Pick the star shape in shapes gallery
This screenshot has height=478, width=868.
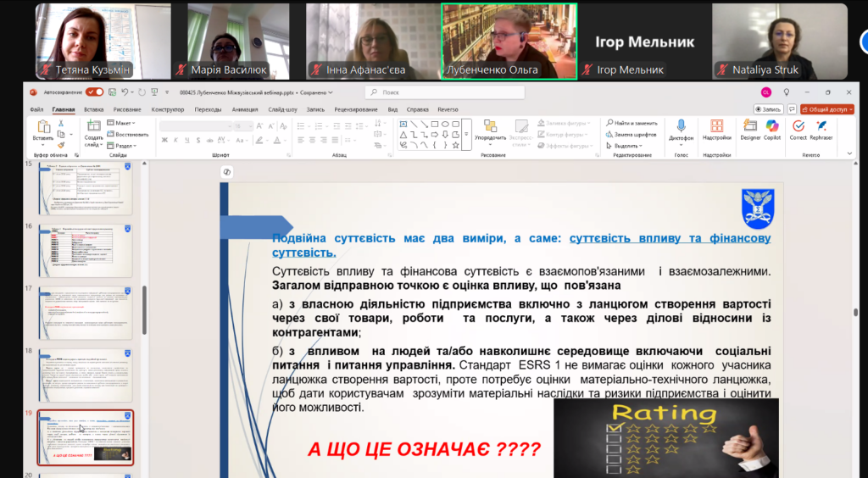coord(455,145)
